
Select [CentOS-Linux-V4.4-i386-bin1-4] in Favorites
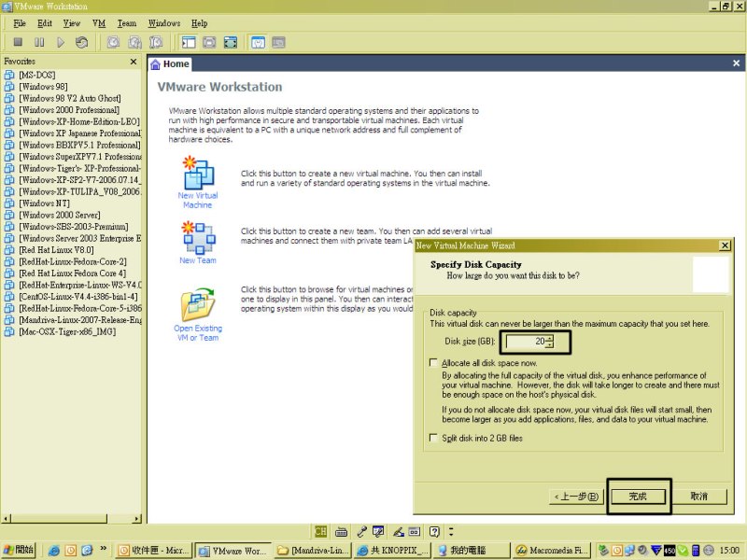point(78,297)
